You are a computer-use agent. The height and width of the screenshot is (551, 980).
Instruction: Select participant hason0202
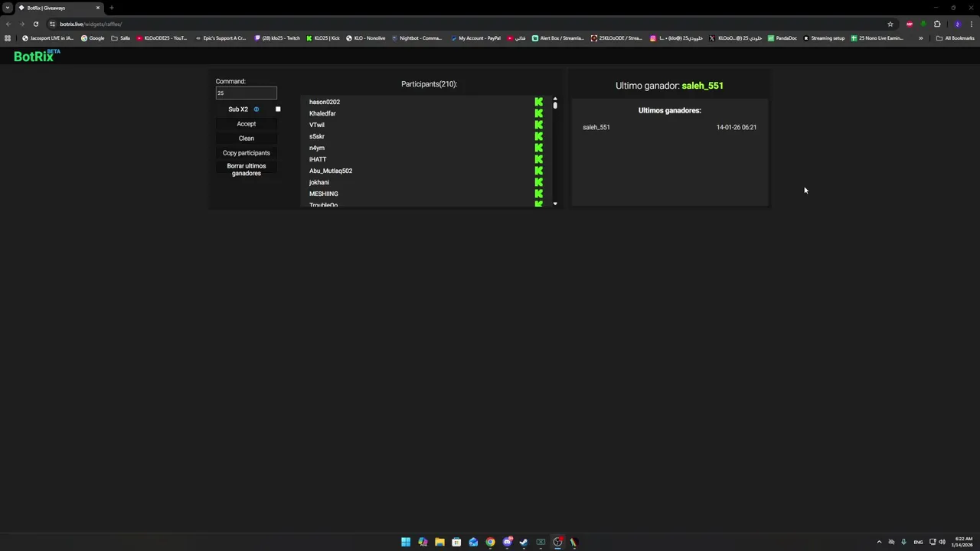[x=325, y=102]
